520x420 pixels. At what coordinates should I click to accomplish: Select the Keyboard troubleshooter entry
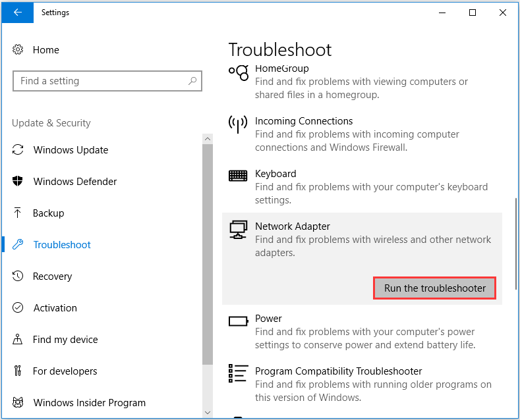click(362, 186)
